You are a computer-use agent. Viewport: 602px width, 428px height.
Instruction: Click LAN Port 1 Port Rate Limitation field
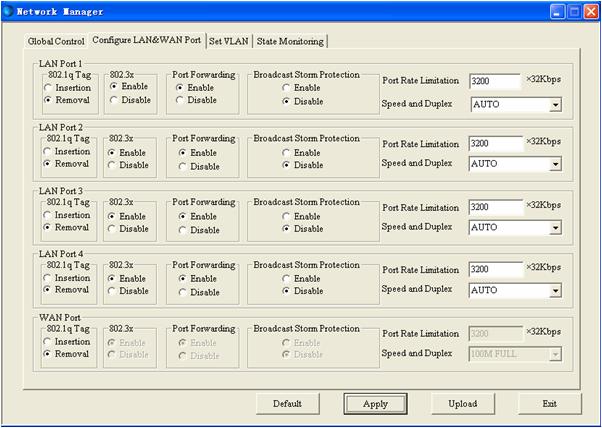[x=495, y=81]
